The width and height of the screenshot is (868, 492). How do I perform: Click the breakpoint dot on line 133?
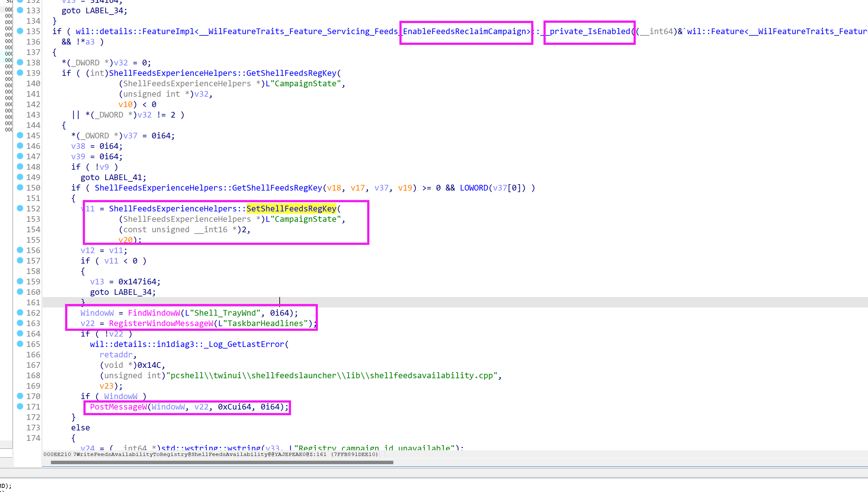click(20, 10)
